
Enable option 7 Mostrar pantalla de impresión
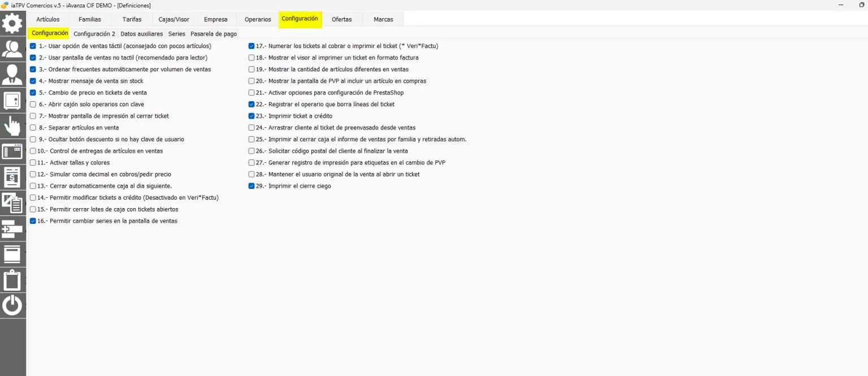pos(33,116)
